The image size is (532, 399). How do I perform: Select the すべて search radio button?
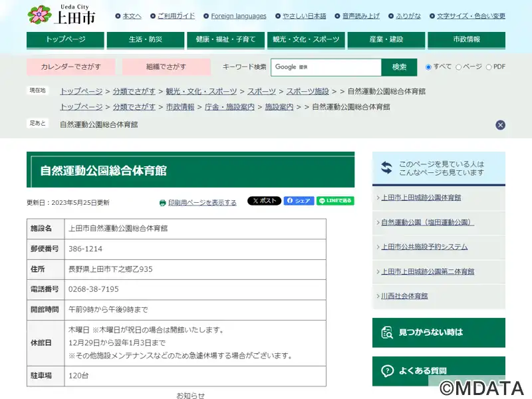pyautogui.click(x=429, y=67)
